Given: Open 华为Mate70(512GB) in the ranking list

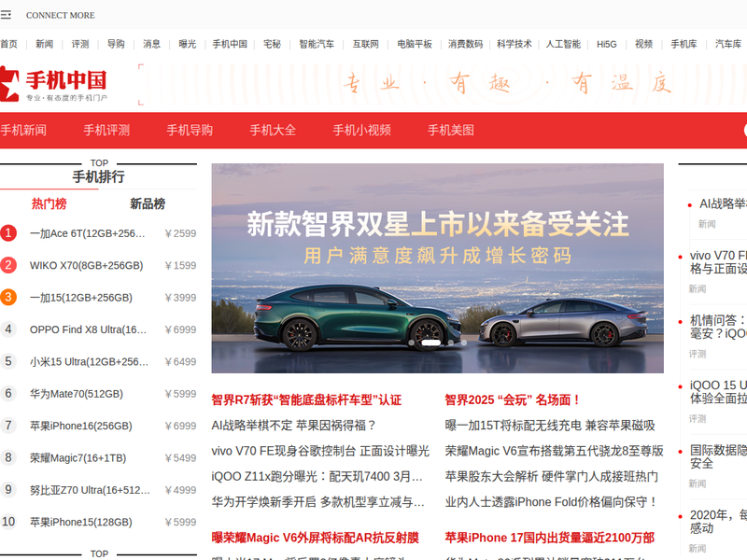Looking at the screenshot, I should point(77,394).
